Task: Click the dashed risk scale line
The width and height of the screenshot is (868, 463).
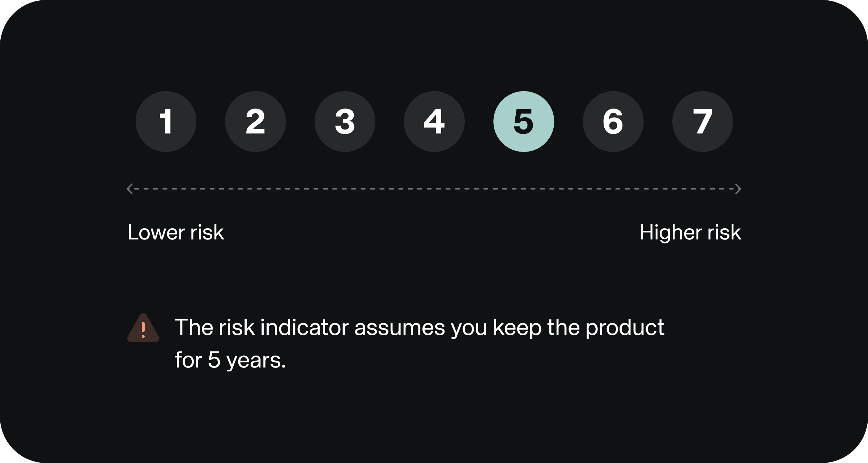Action: pyautogui.click(x=434, y=189)
